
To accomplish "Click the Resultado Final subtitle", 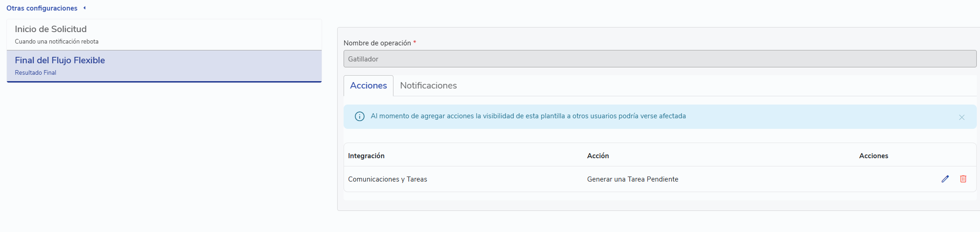I will [35, 72].
